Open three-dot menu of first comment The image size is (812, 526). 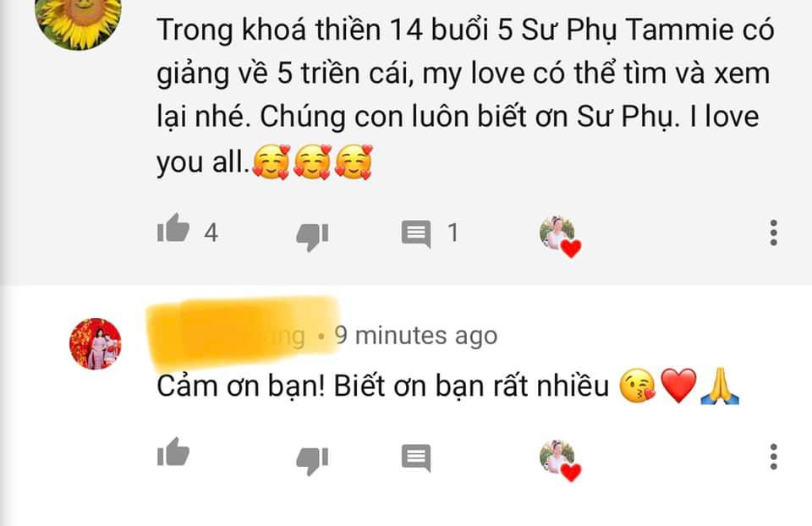pyautogui.click(x=773, y=233)
